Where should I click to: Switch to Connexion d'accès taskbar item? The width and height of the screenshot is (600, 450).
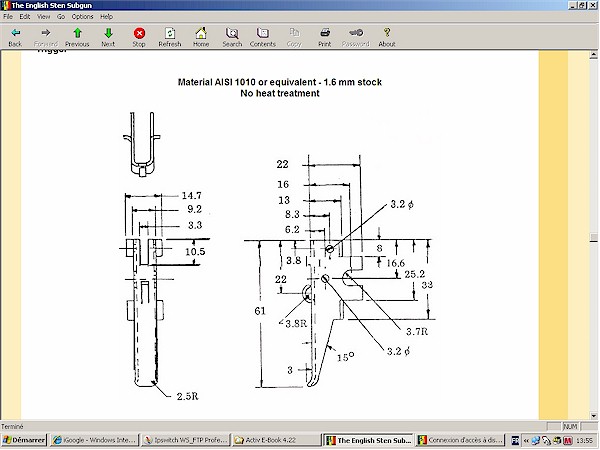pyautogui.click(x=460, y=440)
